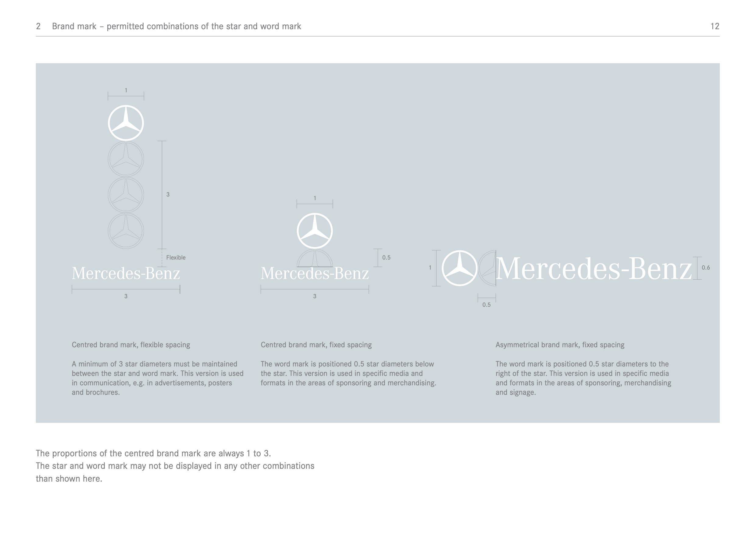Click the white star in centred fixed-spacing mark
756x534 pixels.
click(315, 231)
